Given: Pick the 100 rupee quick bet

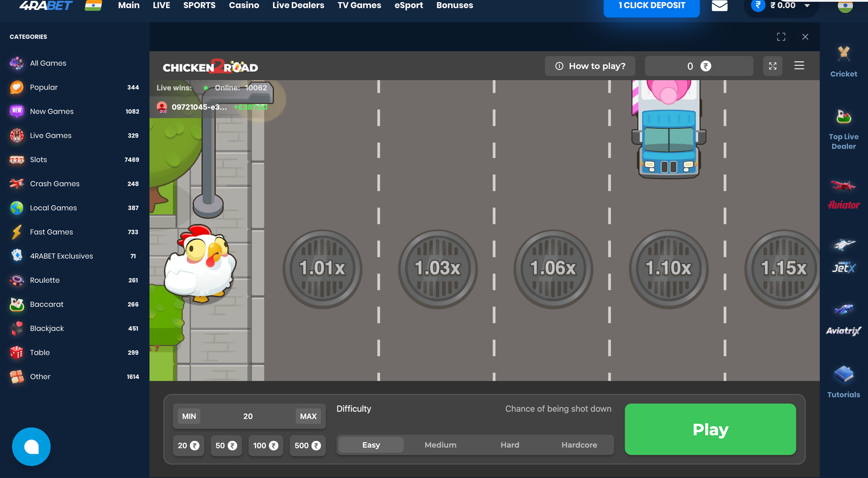Looking at the screenshot, I should [265, 445].
